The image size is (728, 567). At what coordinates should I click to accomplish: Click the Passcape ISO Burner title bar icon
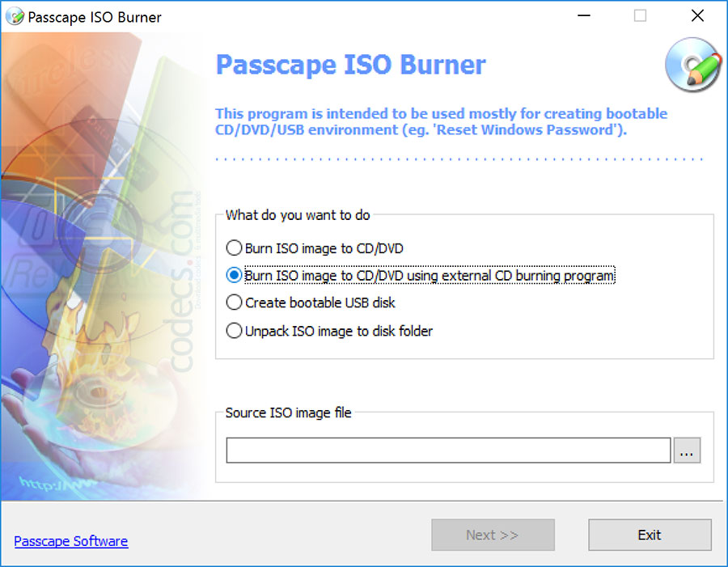[x=15, y=17]
